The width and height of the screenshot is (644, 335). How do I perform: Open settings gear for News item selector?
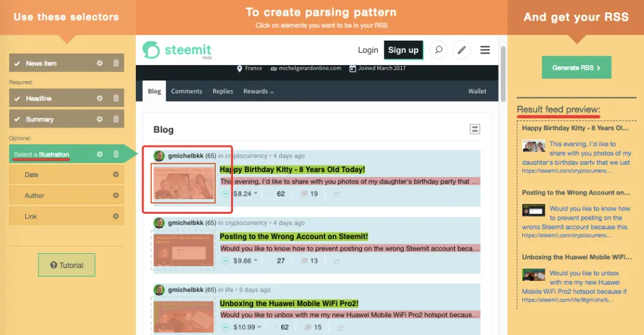tap(99, 63)
